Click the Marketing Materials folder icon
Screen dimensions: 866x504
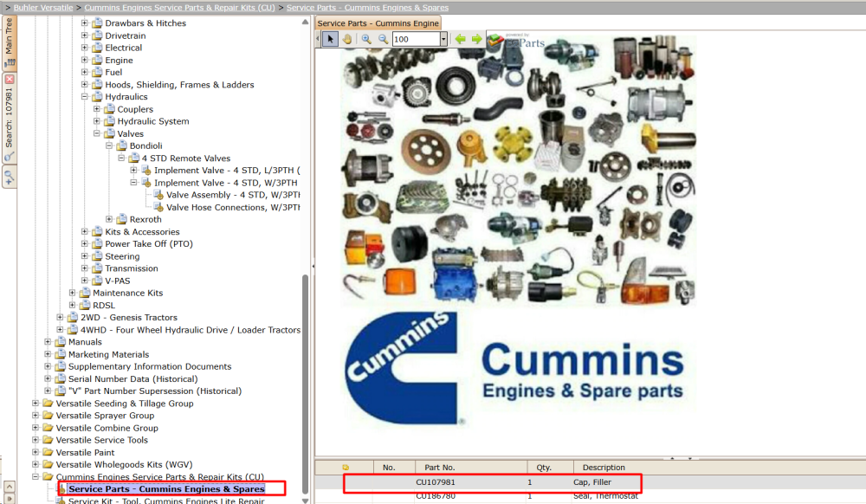[x=61, y=354]
